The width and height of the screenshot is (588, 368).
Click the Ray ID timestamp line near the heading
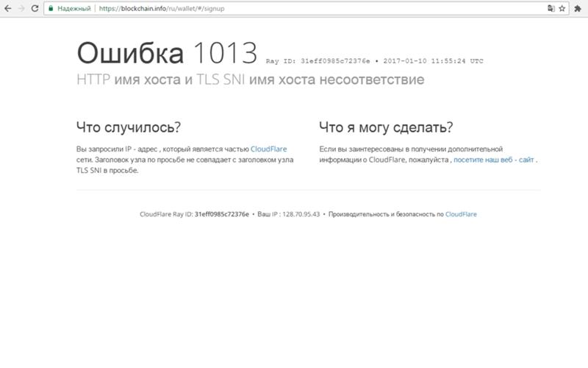point(374,61)
